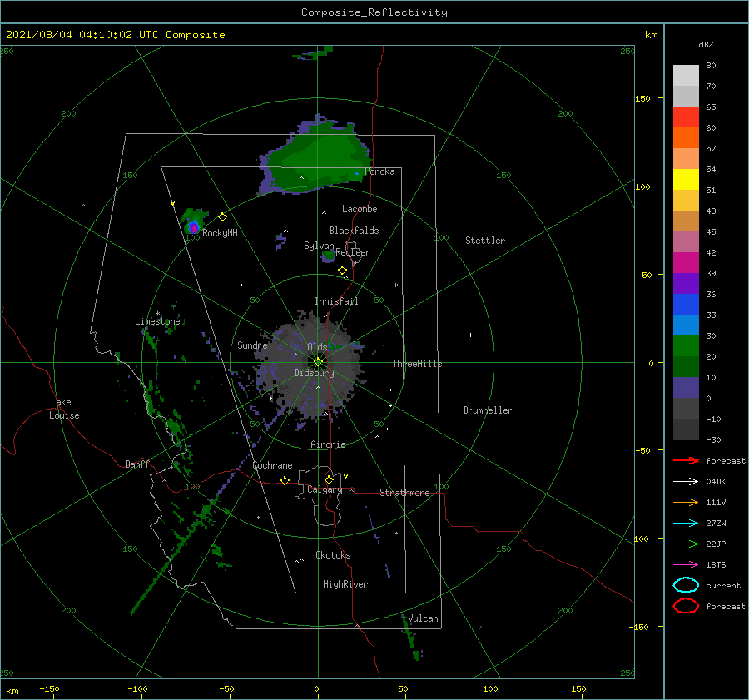Click the Composite_Reflectivity title
Screen dimensions: 749x700
(x=374, y=12)
